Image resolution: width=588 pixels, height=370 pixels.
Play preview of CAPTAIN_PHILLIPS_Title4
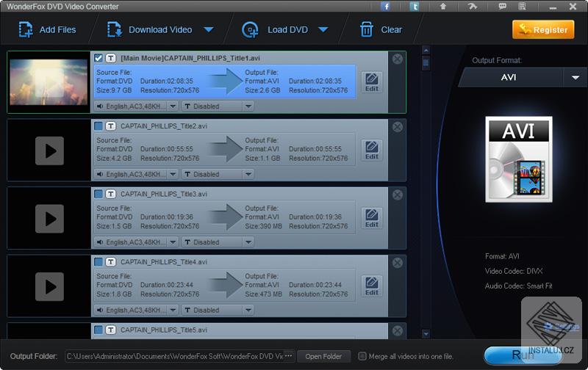click(49, 287)
